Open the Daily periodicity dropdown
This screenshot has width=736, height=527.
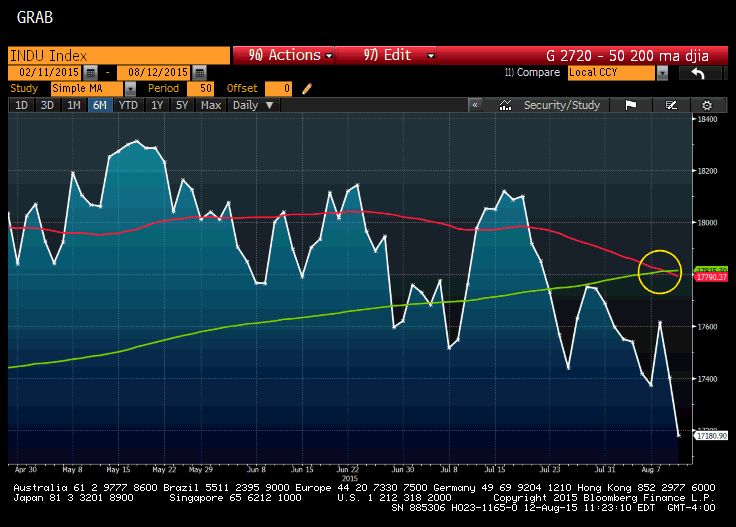(x=253, y=105)
